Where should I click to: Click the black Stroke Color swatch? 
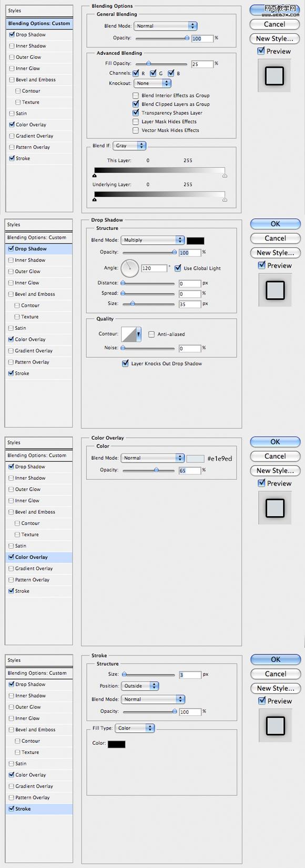(x=117, y=744)
